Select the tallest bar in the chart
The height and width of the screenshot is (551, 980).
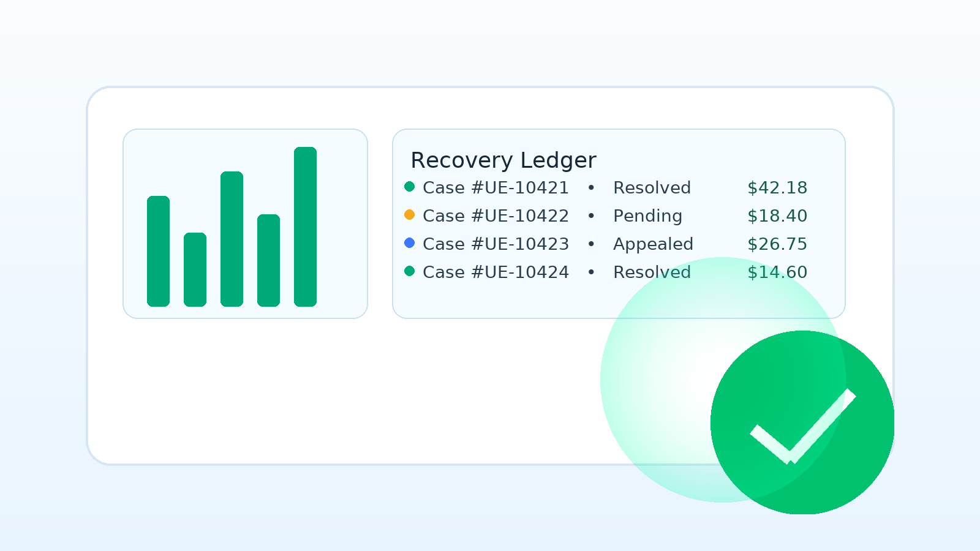[305, 227]
